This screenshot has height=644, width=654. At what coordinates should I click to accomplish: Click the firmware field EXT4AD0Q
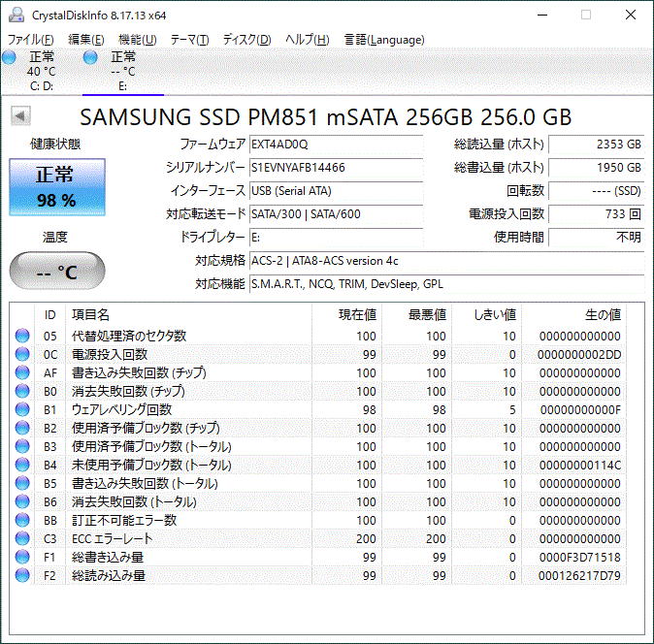point(336,145)
